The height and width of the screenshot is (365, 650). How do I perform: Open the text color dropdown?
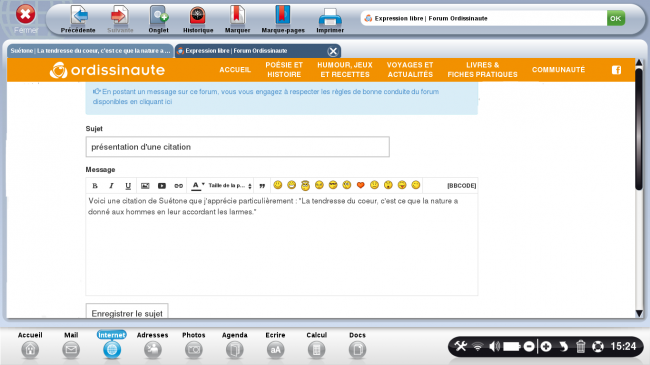198,185
